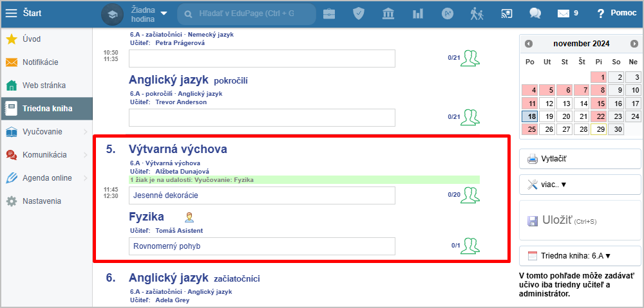
Task: Select November 1 in calendar
Action: point(598,77)
